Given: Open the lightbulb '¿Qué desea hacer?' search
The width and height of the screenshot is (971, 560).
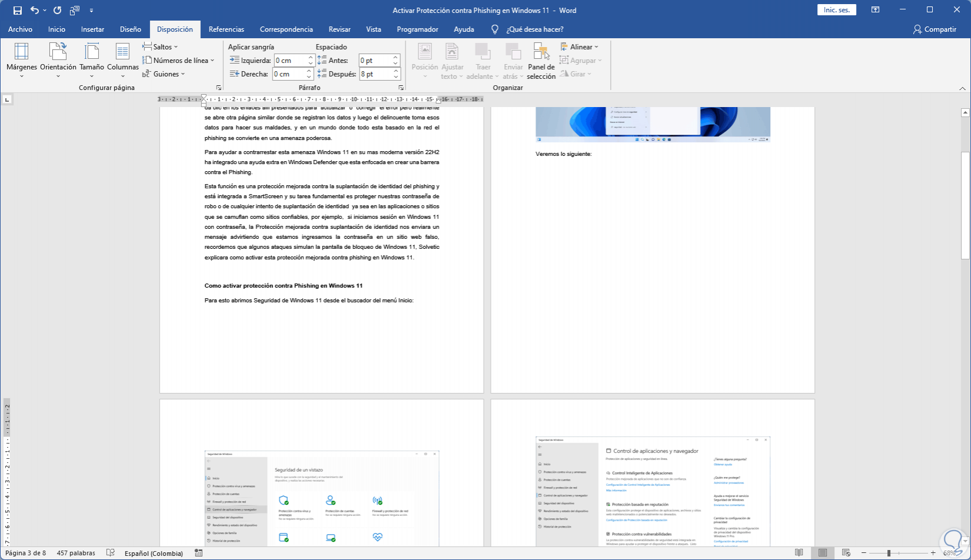Looking at the screenshot, I should pyautogui.click(x=528, y=29).
